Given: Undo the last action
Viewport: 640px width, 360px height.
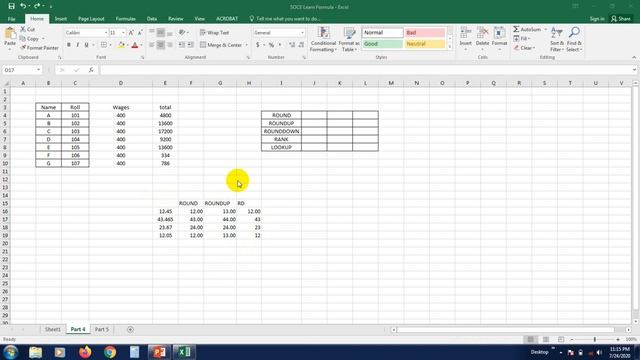Looking at the screenshot, I should pos(23,6).
